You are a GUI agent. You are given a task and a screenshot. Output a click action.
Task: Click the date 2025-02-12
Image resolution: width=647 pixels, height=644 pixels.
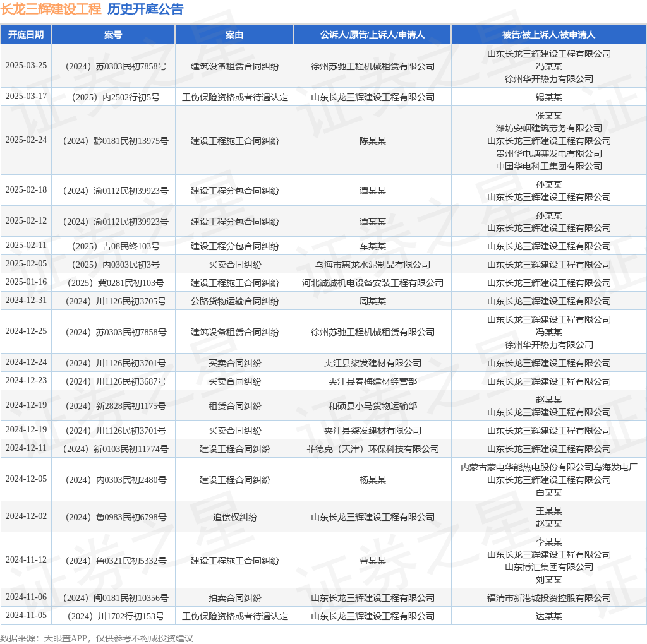[26, 221]
